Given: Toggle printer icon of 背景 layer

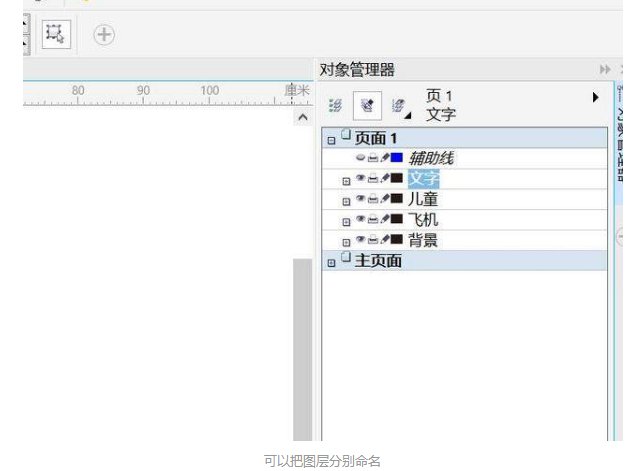Looking at the screenshot, I should pos(373,239).
